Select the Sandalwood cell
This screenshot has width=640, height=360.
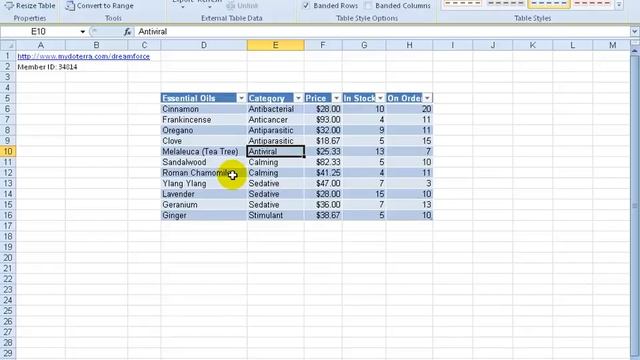pyautogui.click(x=204, y=162)
